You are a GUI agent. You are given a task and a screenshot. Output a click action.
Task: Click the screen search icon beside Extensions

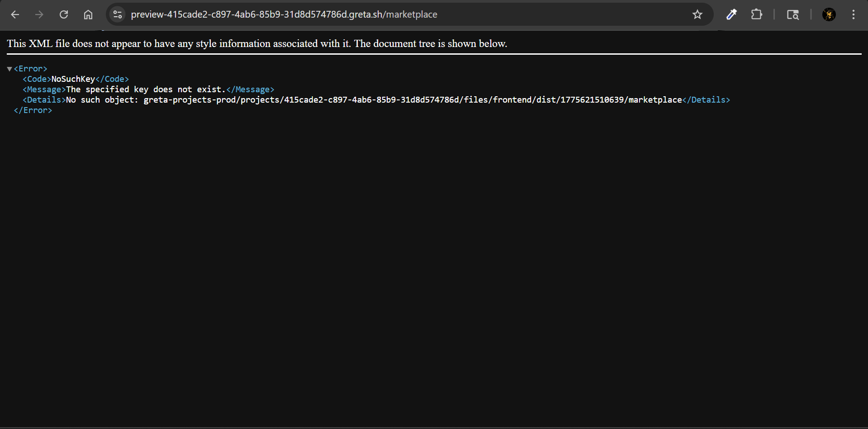tap(792, 14)
